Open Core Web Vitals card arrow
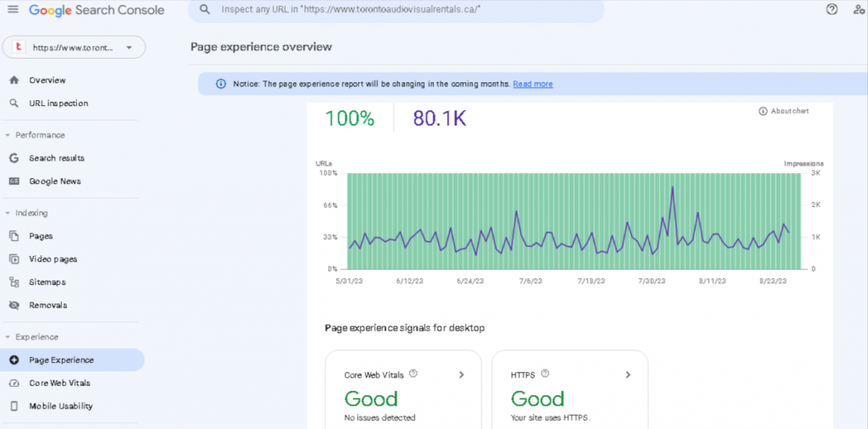The width and height of the screenshot is (868, 429). point(462,375)
